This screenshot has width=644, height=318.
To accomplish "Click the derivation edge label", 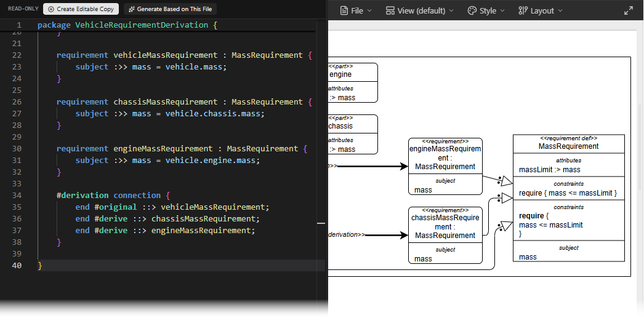I will click(x=347, y=234).
